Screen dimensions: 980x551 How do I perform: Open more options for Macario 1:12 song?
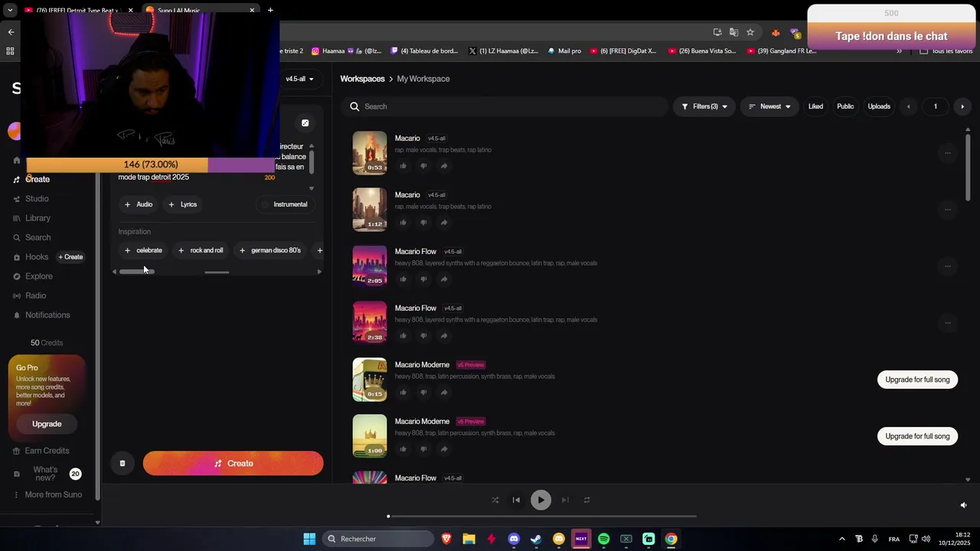tap(947, 210)
